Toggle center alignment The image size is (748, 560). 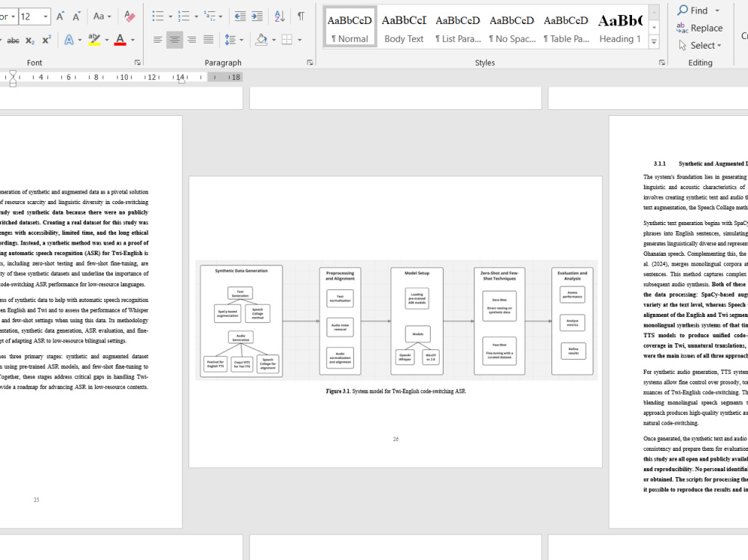(x=174, y=40)
